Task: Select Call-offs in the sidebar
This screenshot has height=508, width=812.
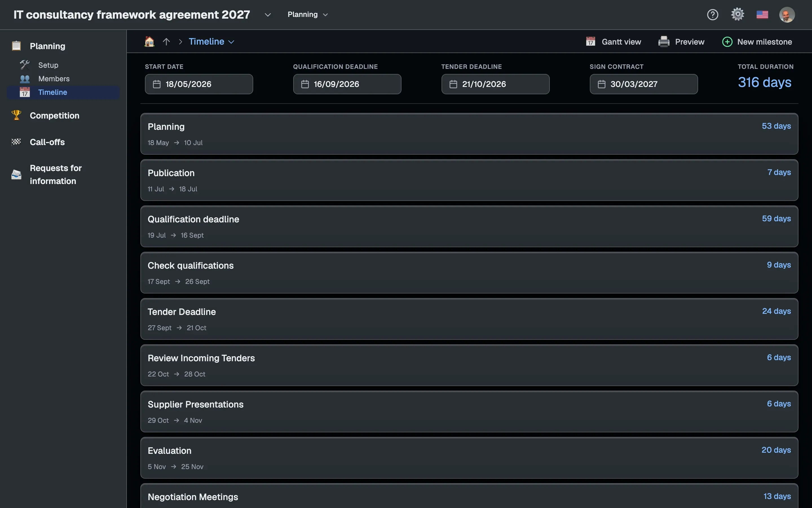Action: (x=47, y=142)
